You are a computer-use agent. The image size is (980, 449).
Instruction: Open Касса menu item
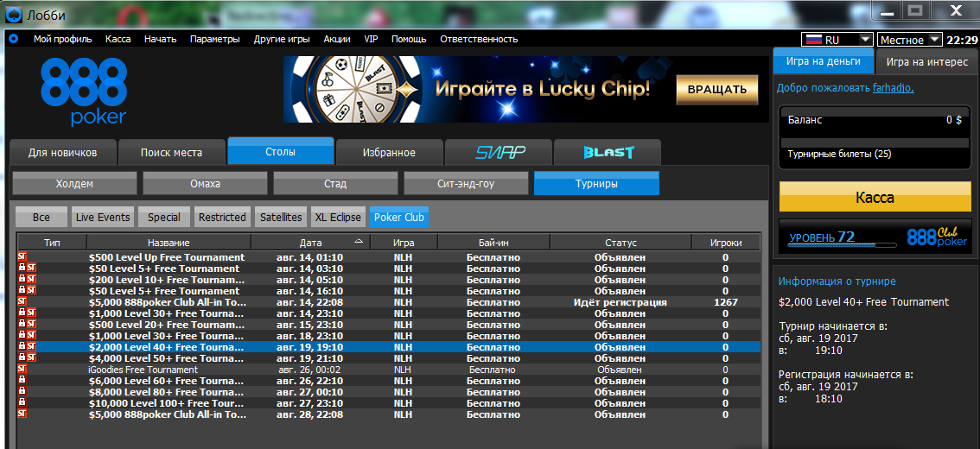118,39
